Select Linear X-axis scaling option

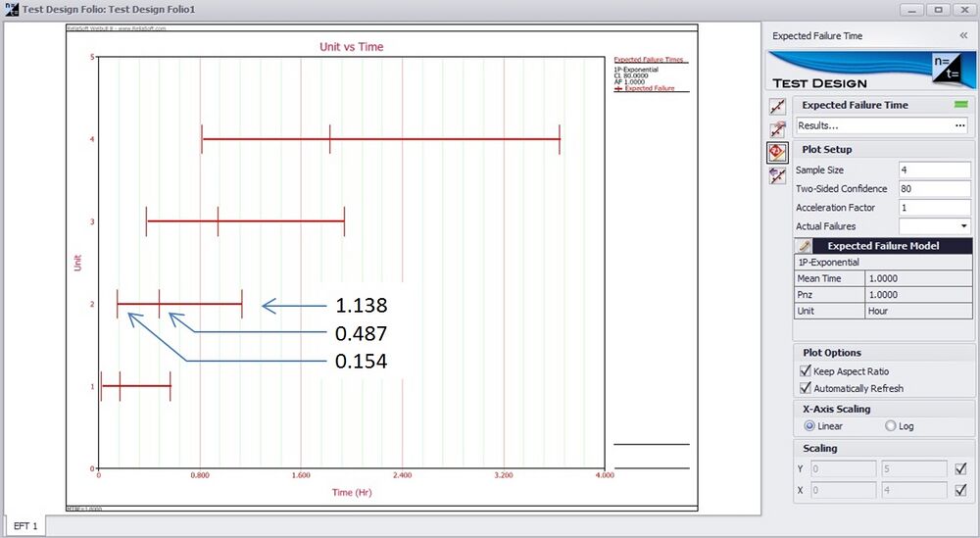click(x=809, y=426)
